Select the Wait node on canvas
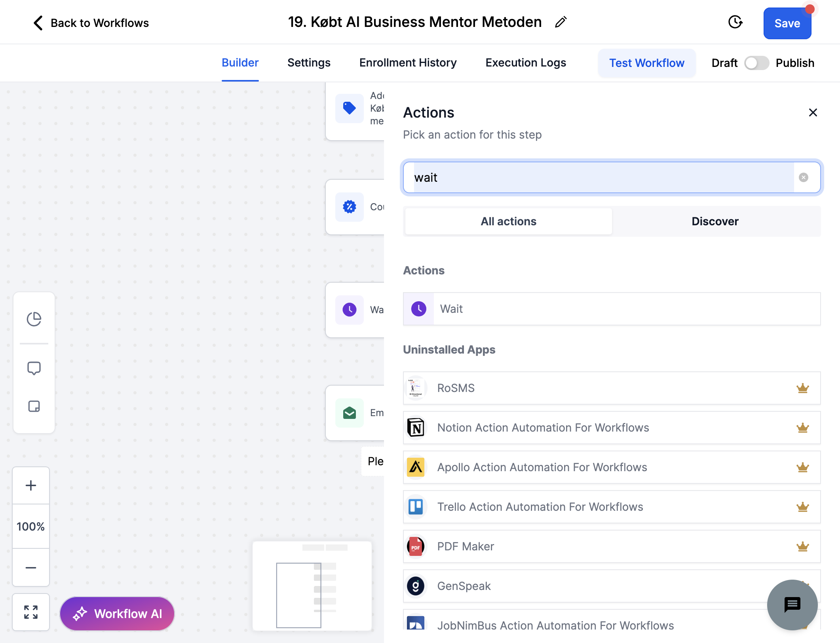Image resolution: width=840 pixels, height=643 pixels. (x=355, y=310)
